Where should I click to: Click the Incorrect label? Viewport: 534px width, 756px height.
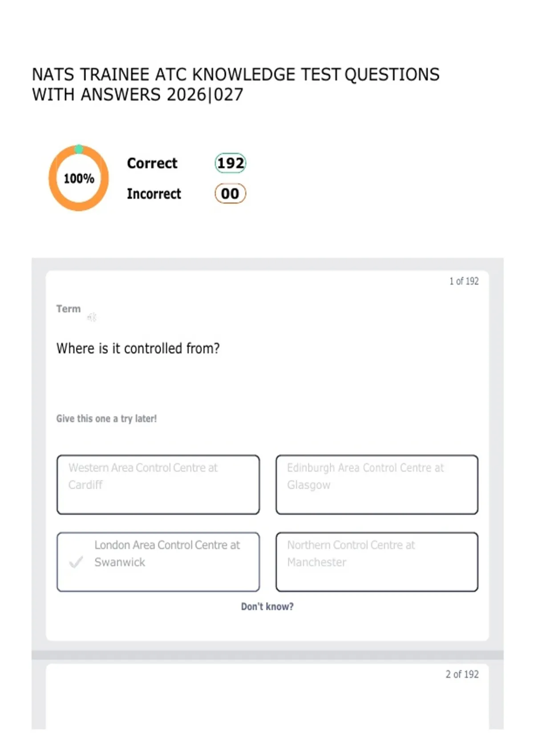[154, 194]
